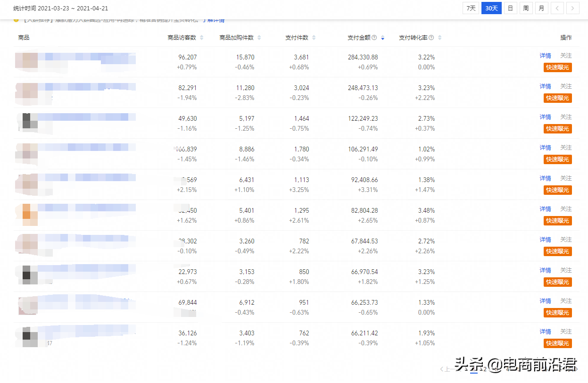This screenshot has height=383, width=588.
Task: Click the orange 快速曝光 button on the first row
Action: pos(557,67)
